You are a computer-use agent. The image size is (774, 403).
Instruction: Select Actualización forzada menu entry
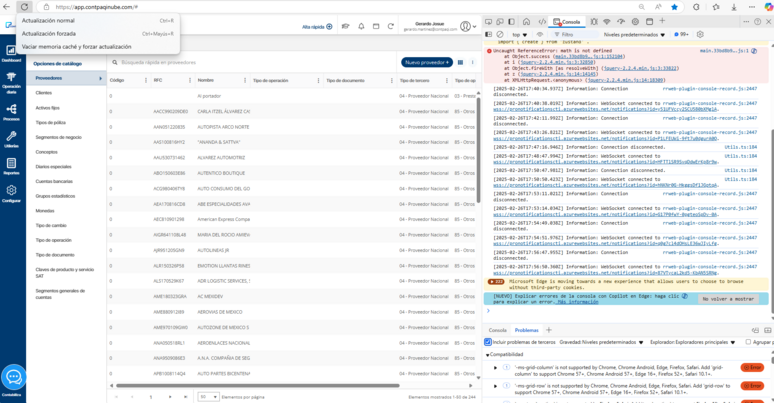pos(48,33)
